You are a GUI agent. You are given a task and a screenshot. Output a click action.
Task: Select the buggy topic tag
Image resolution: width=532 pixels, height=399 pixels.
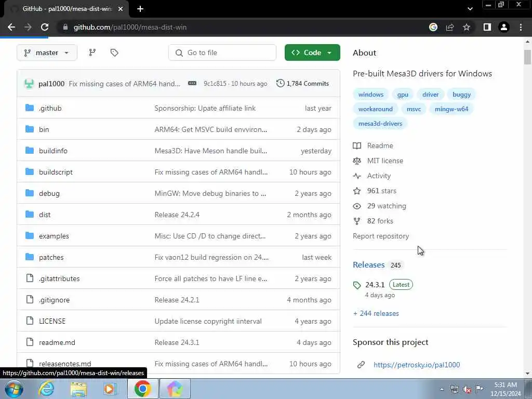461,95
